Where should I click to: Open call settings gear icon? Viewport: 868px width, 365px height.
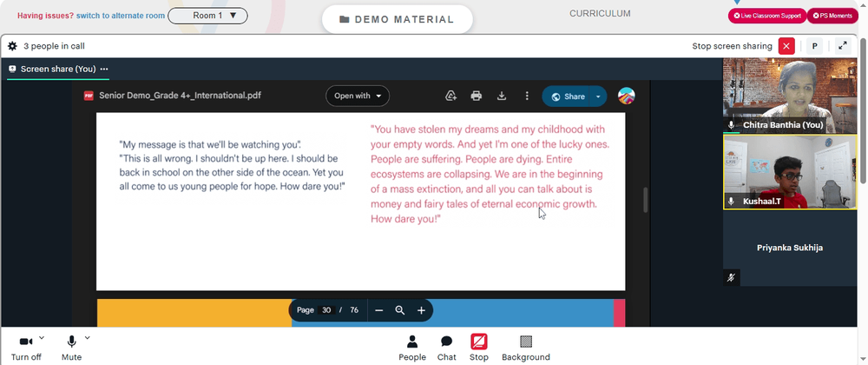click(x=12, y=46)
